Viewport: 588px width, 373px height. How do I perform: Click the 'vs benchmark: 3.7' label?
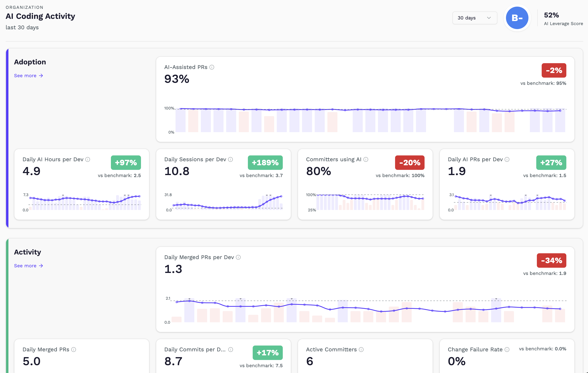click(261, 175)
